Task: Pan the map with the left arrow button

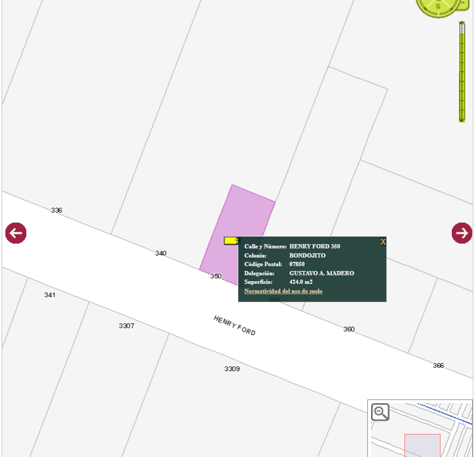Action: [16, 233]
